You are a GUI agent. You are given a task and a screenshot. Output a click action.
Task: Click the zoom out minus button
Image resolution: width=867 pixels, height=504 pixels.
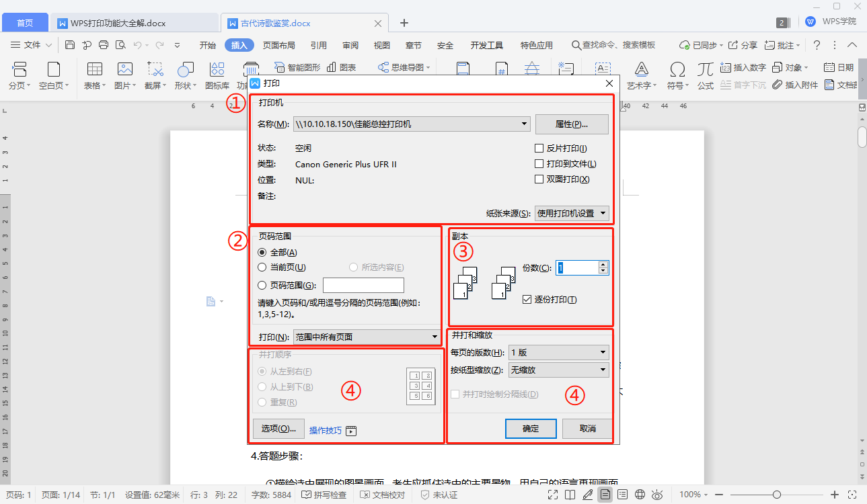718,495
